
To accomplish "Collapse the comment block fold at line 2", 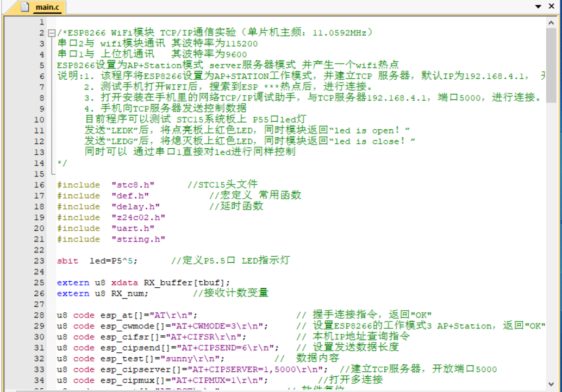I will (52, 33).
